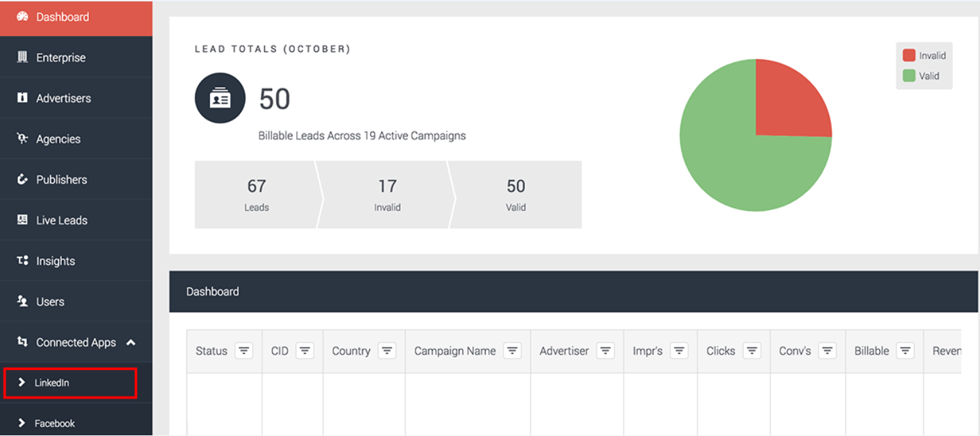The width and height of the screenshot is (980, 436).
Task: Open filter for Clicks column
Action: click(752, 351)
